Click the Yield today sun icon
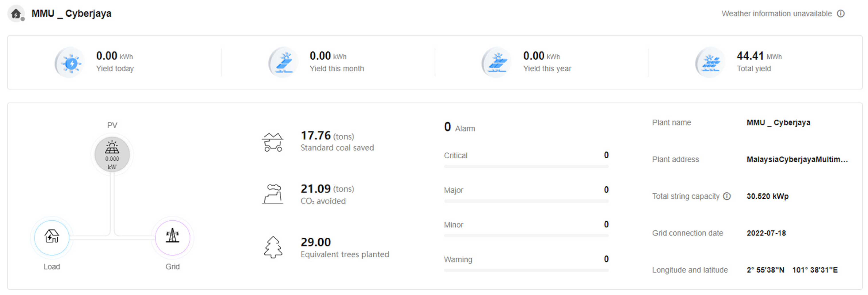The height and width of the screenshot is (295, 868). coord(71,63)
